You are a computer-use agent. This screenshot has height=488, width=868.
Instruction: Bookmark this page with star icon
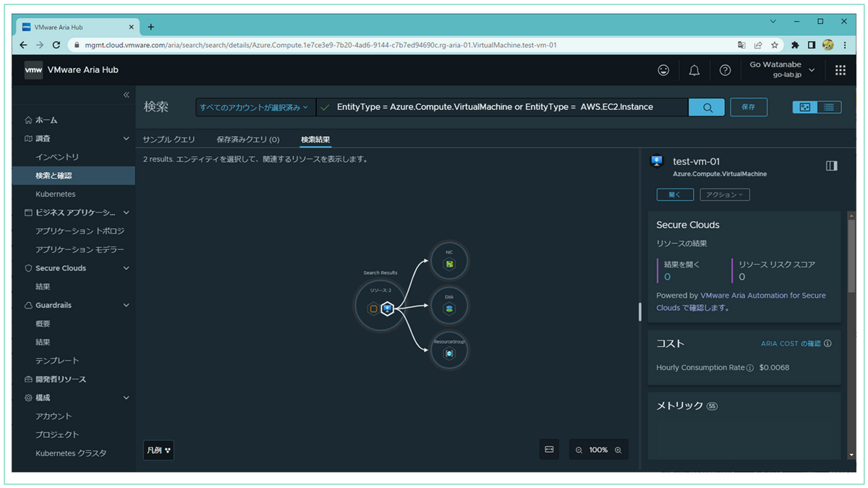tap(774, 45)
